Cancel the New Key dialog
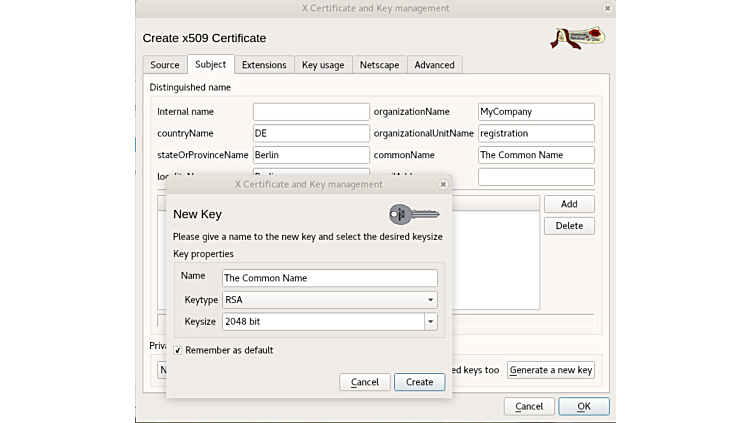The height and width of the screenshot is (423, 752). [364, 382]
